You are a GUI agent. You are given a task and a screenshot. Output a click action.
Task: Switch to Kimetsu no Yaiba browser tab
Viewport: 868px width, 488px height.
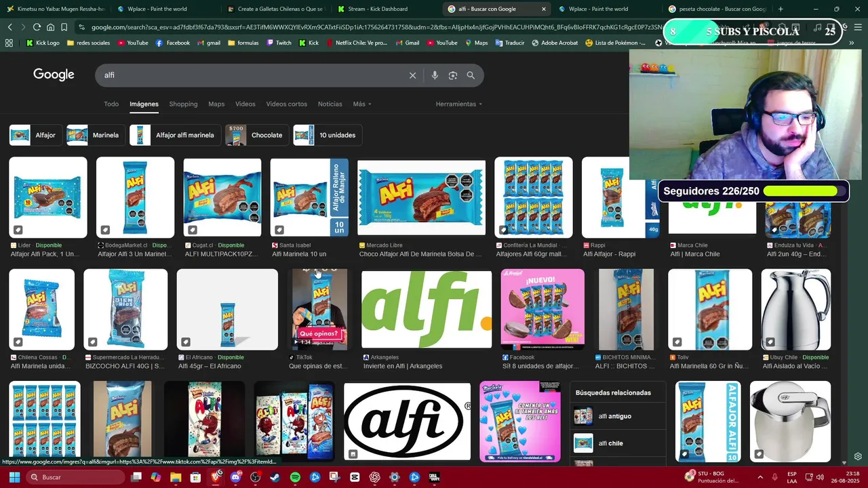tap(56, 9)
